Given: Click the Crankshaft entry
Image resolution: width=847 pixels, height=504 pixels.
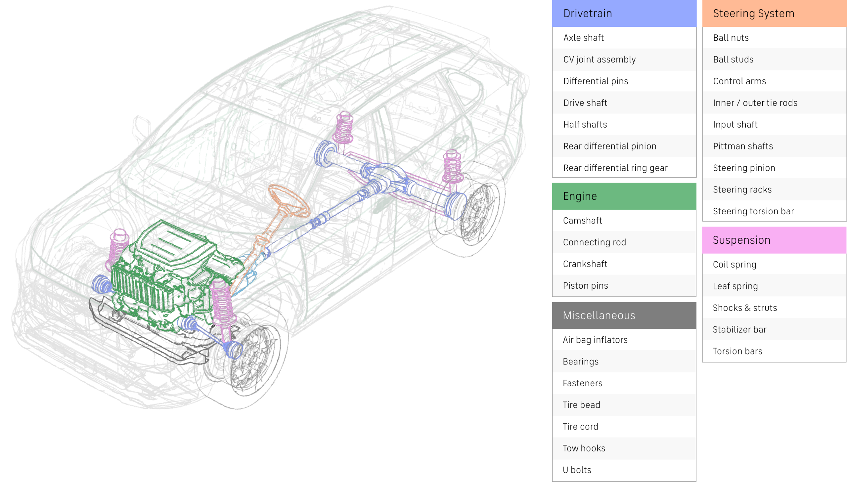Looking at the screenshot, I should coord(624,264).
